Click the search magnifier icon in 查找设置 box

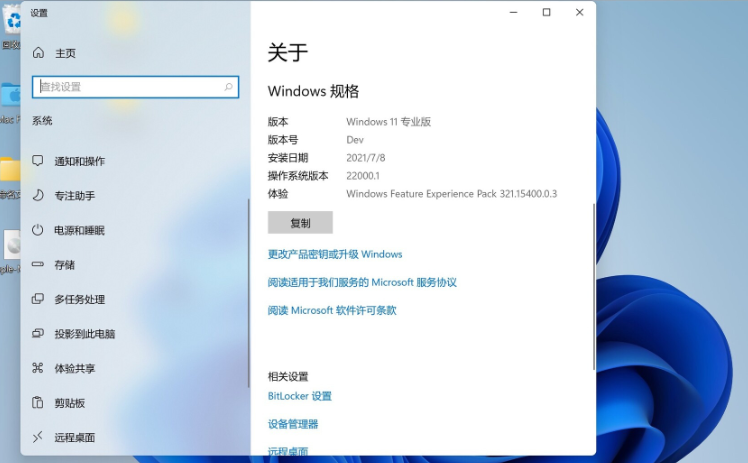pyautogui.click(x=228, y=87)
